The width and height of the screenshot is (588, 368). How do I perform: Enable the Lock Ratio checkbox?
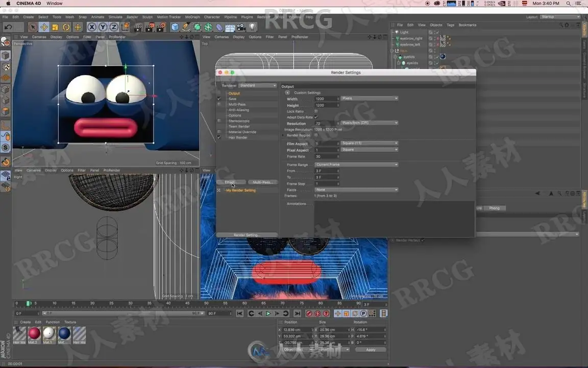tap(316, 111)
